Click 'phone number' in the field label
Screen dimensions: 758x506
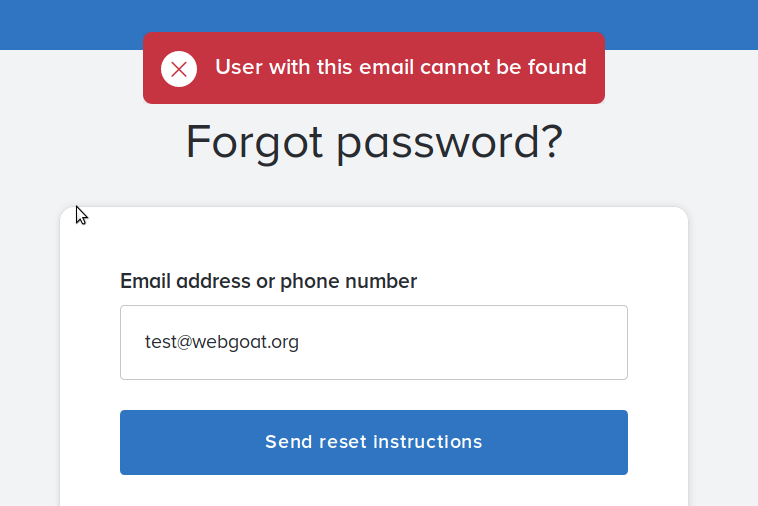(x=348, y=281)
